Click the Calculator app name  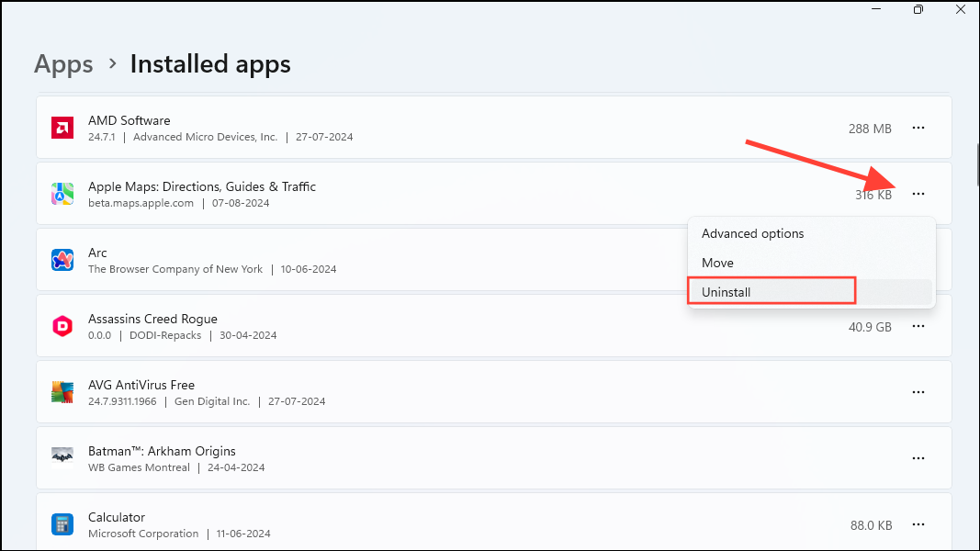click(117, 517)
